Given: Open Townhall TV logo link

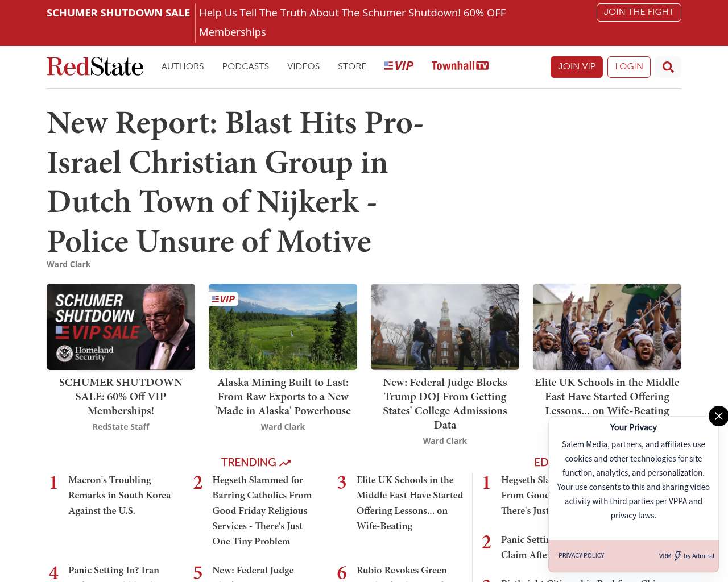Looking at the screenshot, I should (x=460, y=66).
